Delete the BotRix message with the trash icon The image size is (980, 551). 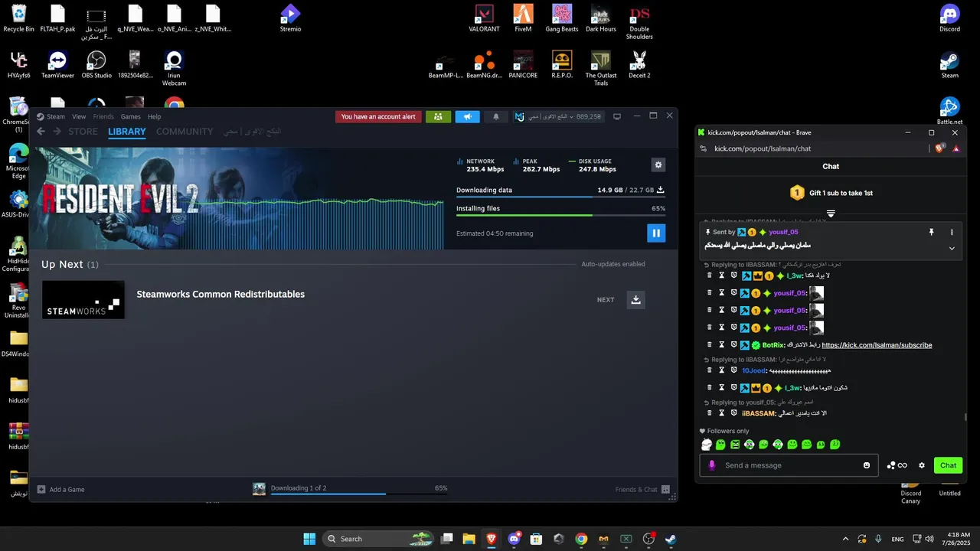tap(710, 345)
